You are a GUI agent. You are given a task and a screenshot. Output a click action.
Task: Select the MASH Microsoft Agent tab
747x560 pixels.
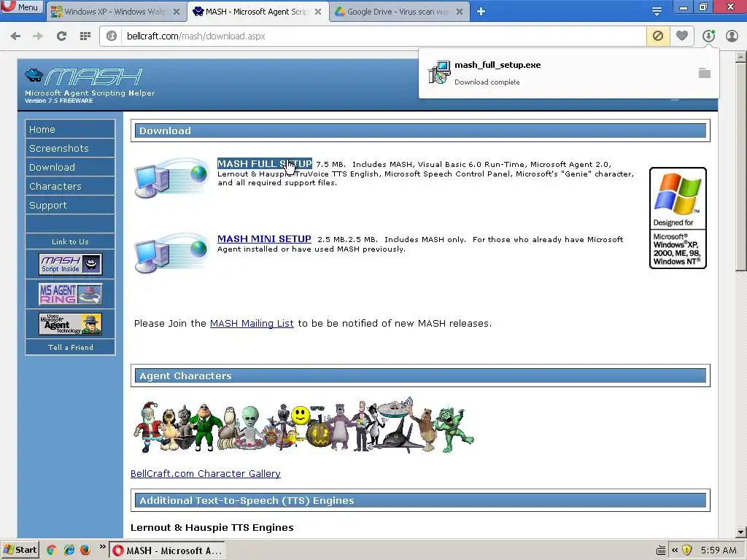tap(258, 12)
